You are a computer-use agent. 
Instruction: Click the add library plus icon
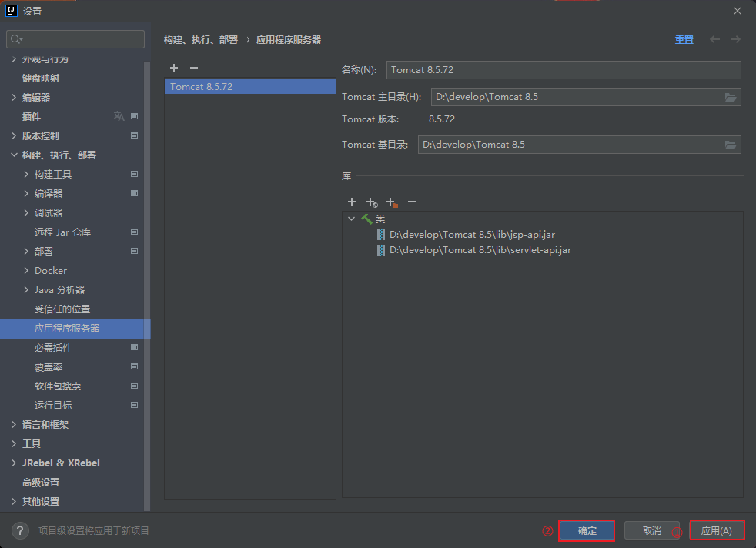coord(352,202)
